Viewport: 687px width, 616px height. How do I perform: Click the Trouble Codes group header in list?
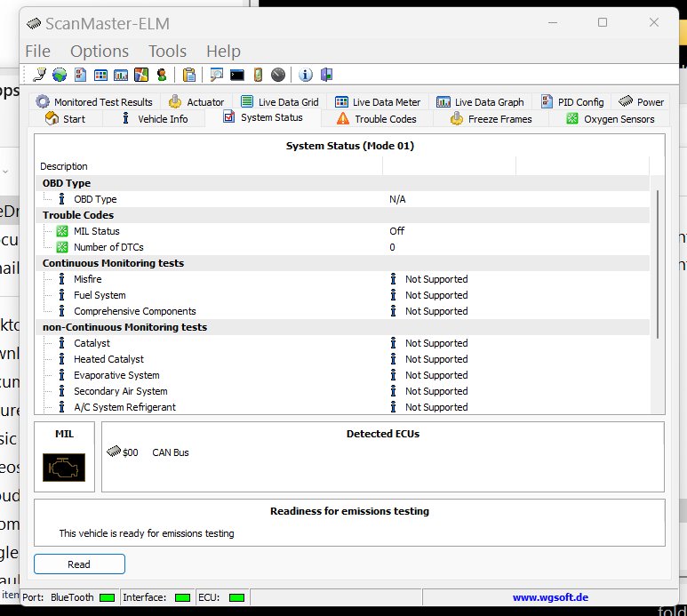click(343, 215)
